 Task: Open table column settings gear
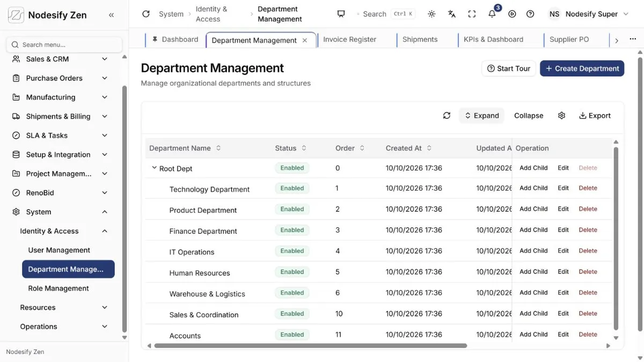pyautogui.click(x=561, y=115)
